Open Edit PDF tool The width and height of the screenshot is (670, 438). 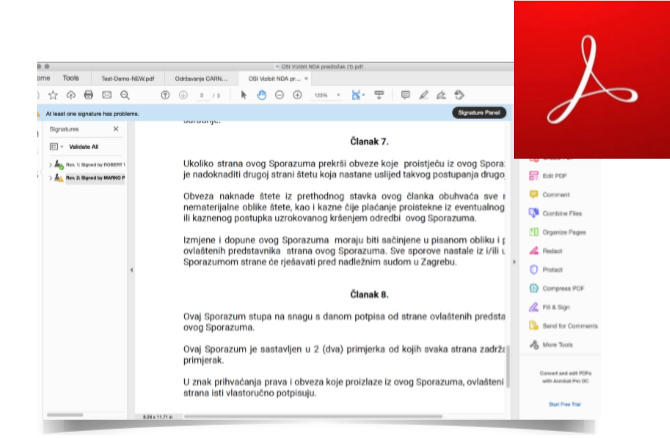(x=548, y=176)
